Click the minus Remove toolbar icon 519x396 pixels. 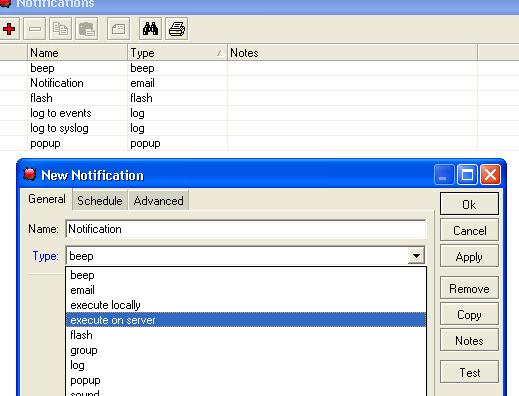(x=35, y=29)
